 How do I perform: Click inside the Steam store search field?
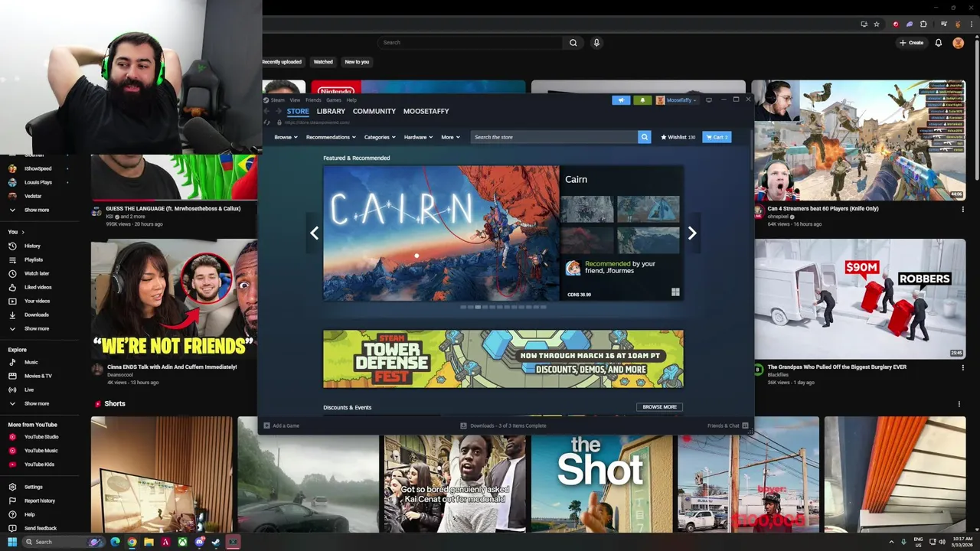coord(554,137)
